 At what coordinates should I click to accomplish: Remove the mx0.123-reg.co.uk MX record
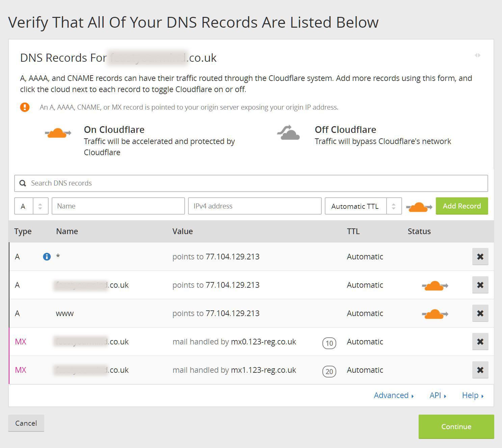[x=480, y=342]
